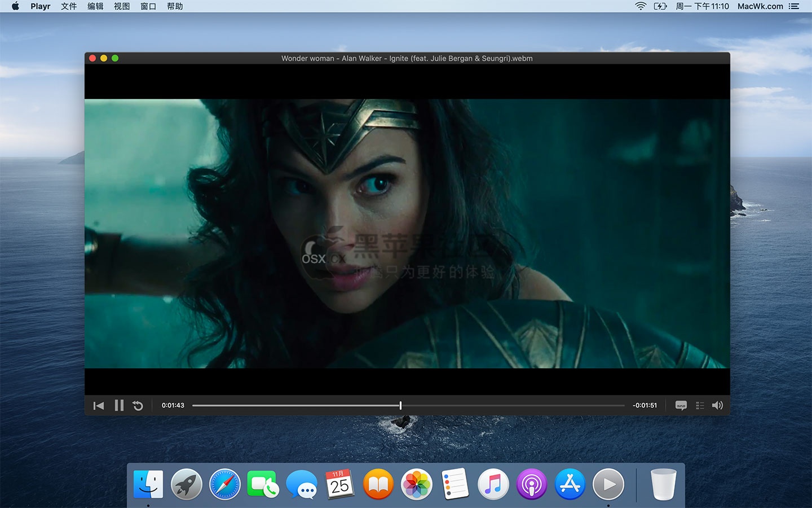This screenshot has width=812, height=508.
Task: Pause the video playback
Action: point(119,405)
